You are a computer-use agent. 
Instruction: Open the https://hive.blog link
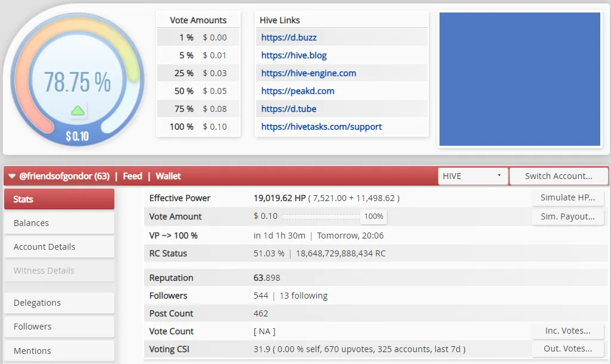point(294,56)
